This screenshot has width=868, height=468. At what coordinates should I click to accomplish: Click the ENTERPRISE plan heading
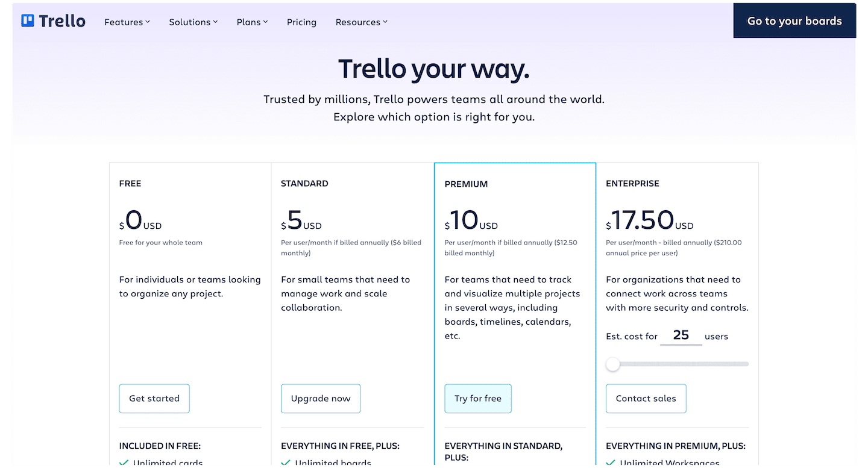[632, 184]
